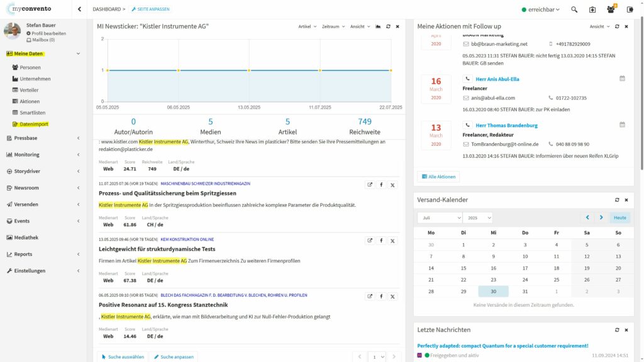The image size is (644, 362).
Task: Go to next month in Versand-Kalender
Action: pyautogui.click(x=601, y=217)
